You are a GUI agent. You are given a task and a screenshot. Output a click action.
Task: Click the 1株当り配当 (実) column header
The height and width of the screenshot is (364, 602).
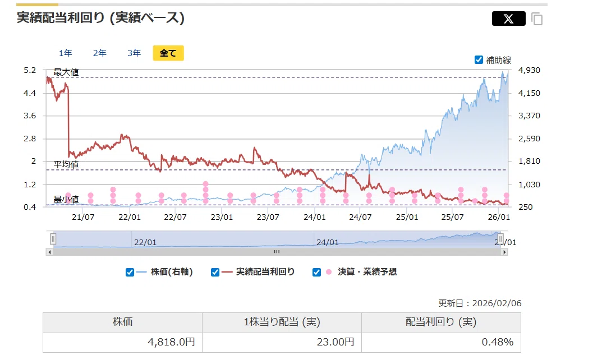tap(282, 322)
